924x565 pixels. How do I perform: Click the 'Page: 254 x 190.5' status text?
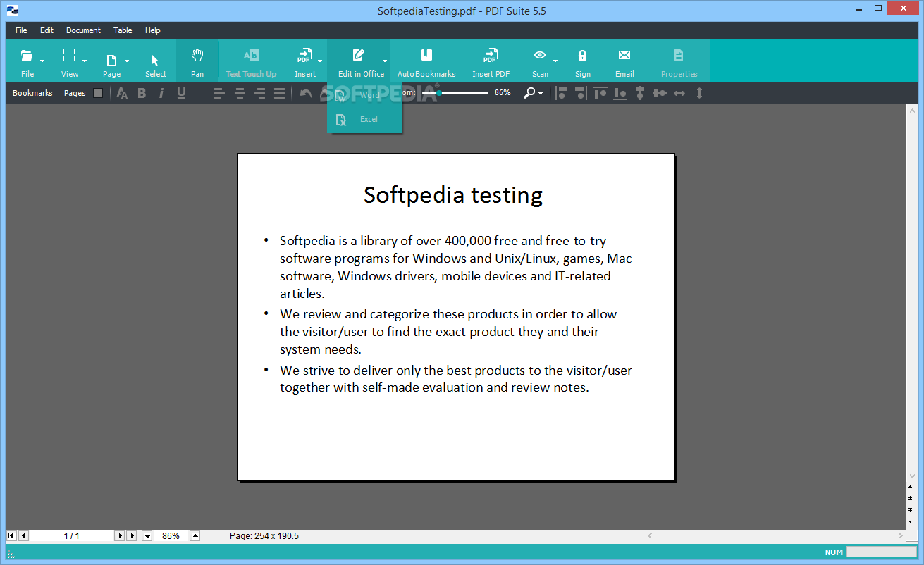click(x=264, y=536)
